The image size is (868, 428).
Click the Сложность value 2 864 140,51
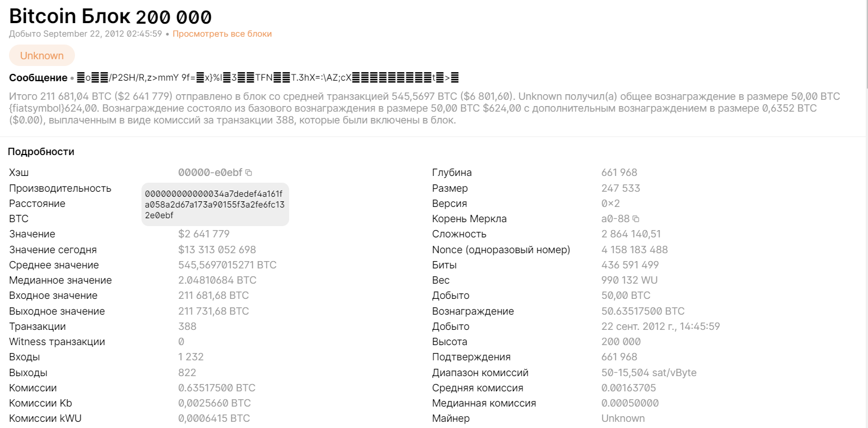(x=631, y=234)
